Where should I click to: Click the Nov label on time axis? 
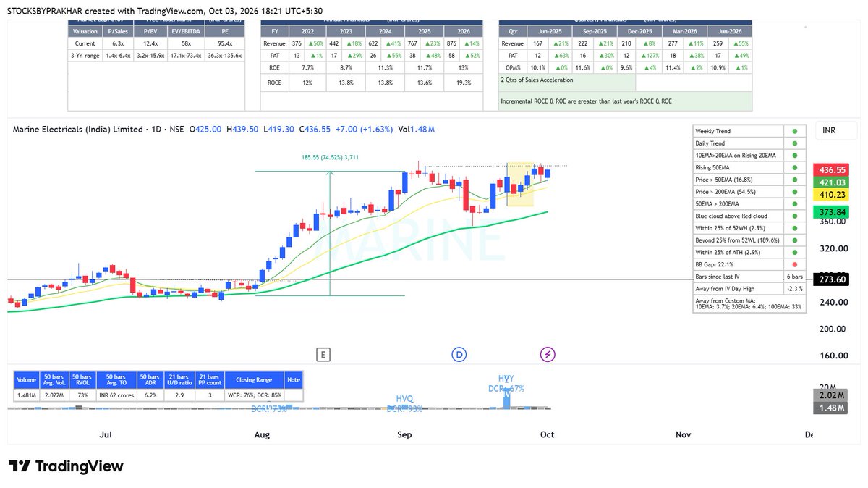683,434
